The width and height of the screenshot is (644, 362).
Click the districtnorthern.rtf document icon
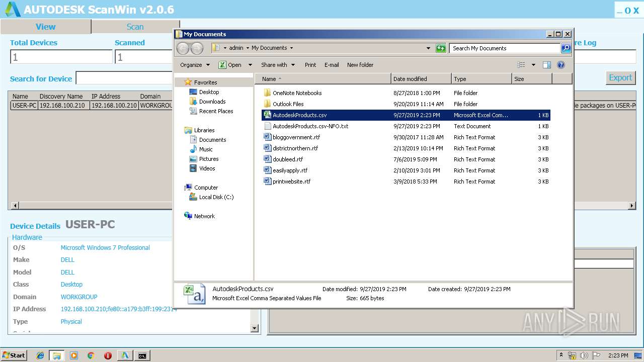pos(267,148)
